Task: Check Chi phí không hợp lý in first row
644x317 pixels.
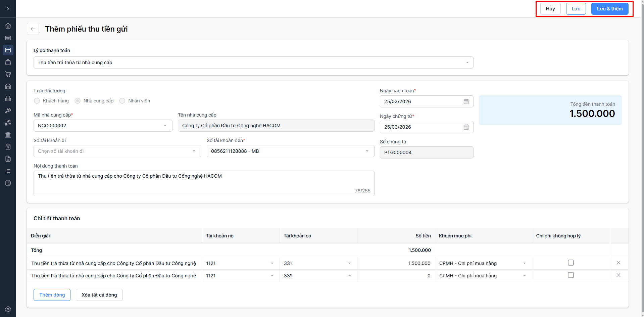Action: point(571,263)
